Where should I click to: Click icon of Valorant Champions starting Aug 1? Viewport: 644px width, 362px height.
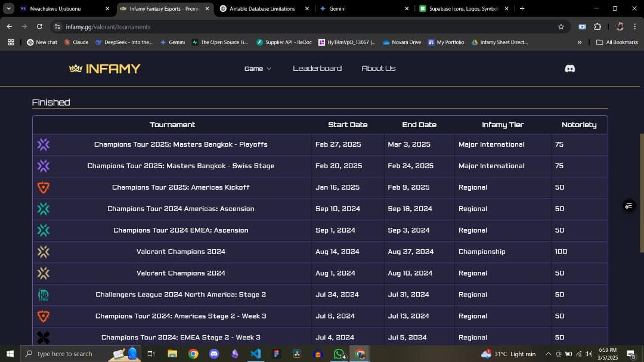coord(43,273)
